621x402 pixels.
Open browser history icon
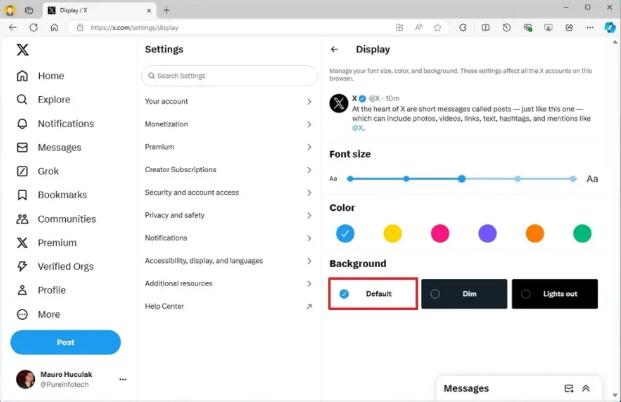(507, 27)
